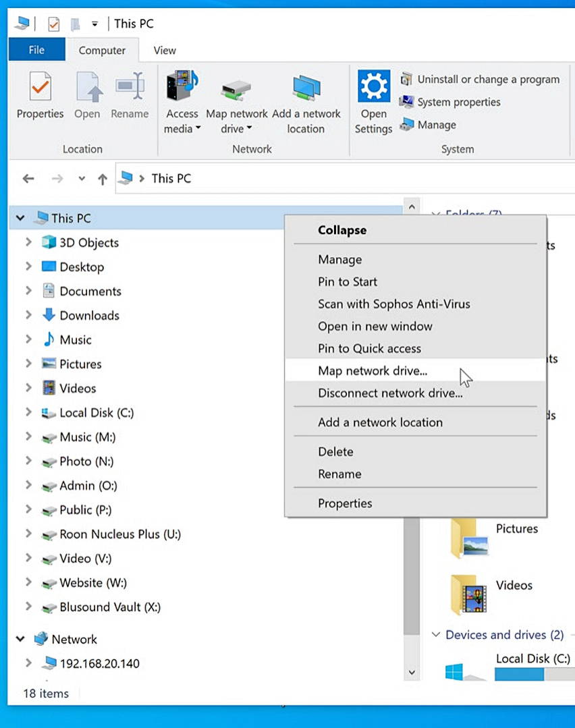Click the Properties checkmark icon in ribbon
Screen dimensions: 575x728
click(40, 86)
